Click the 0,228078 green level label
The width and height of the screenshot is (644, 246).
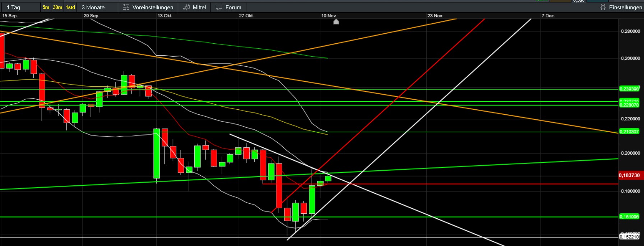point(629,105)
